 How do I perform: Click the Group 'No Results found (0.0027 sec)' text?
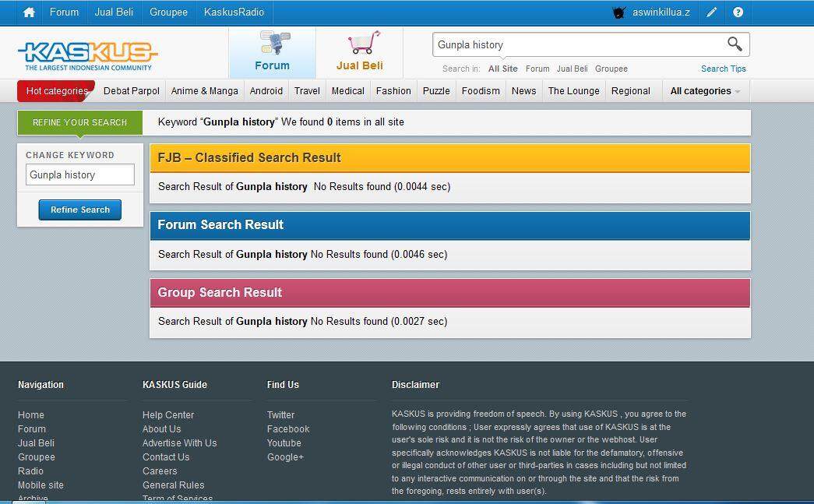tap(379, 321)
